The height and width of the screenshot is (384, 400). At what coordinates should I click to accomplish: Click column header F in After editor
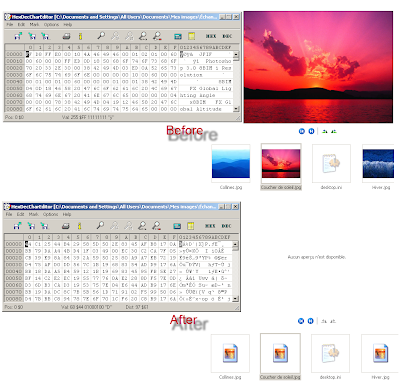click(x=173, y=237)
